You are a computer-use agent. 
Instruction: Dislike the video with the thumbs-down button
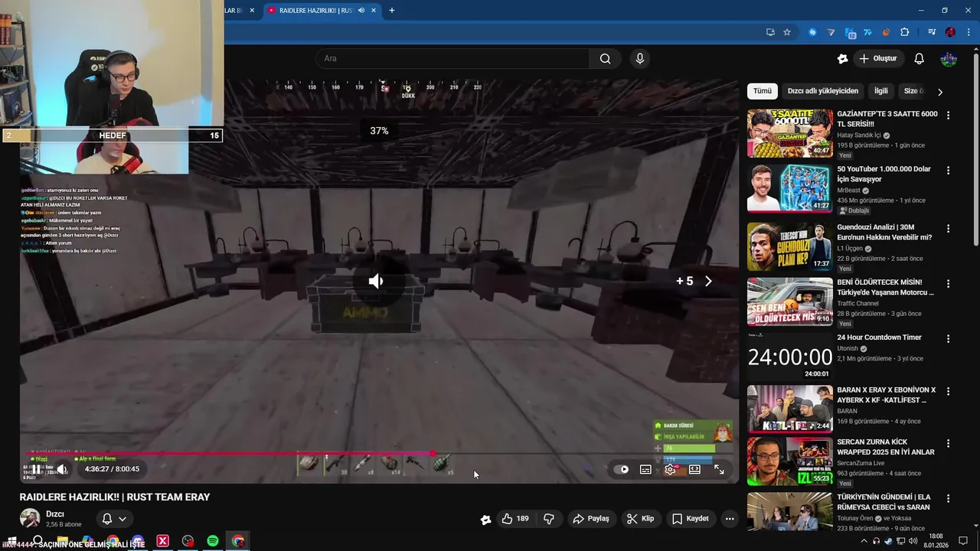pos(549,519)
